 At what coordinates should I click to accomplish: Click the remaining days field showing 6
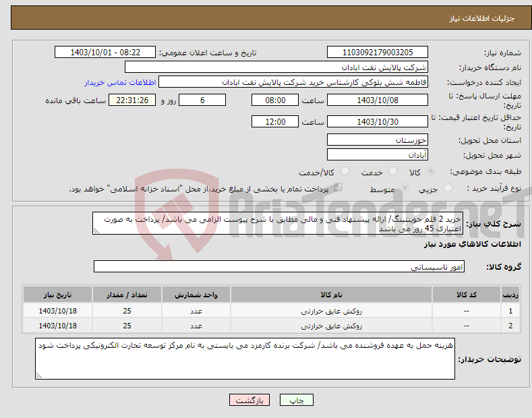202,100
